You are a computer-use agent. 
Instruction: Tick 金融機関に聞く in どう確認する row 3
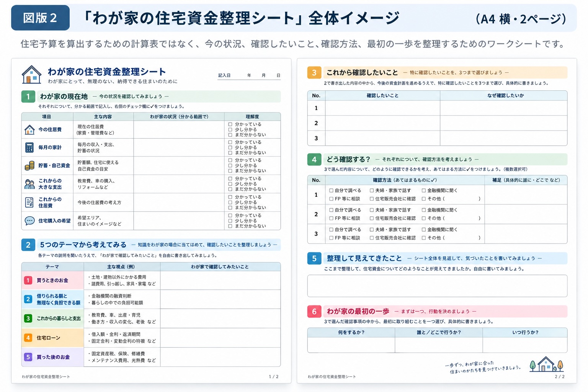[424, 229]
